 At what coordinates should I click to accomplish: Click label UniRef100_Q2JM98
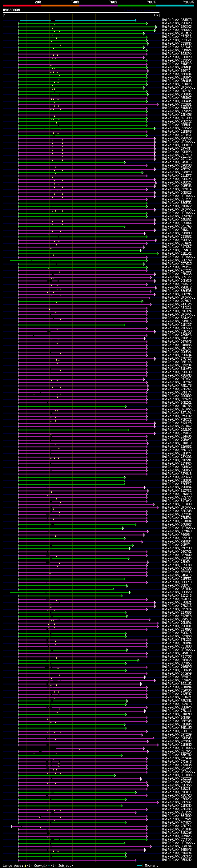tap(177, 629)
